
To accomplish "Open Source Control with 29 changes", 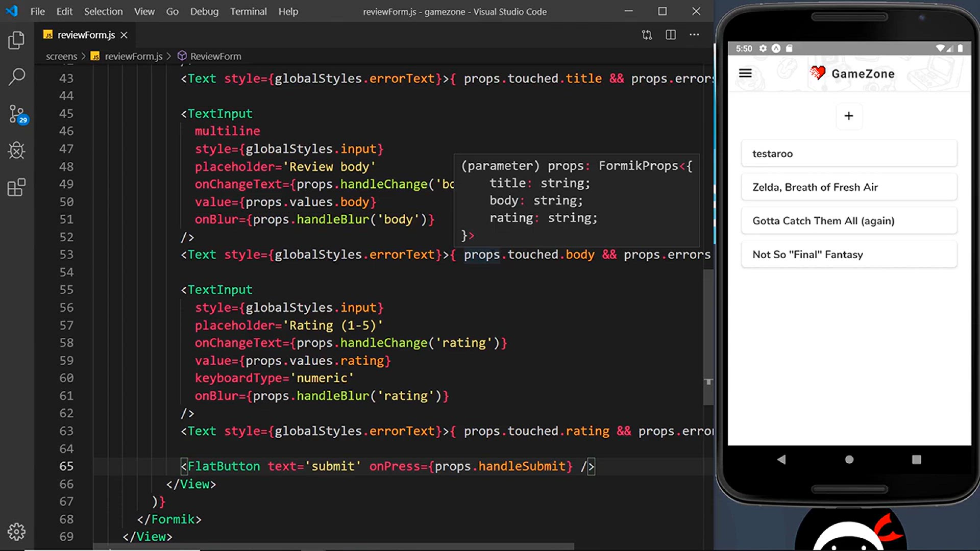I will [18, 114].
